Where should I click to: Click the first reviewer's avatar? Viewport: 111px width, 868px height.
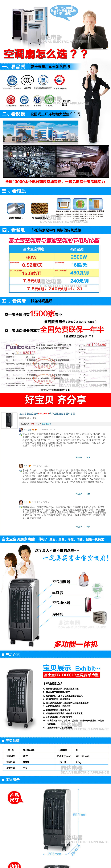click(21, 430)
